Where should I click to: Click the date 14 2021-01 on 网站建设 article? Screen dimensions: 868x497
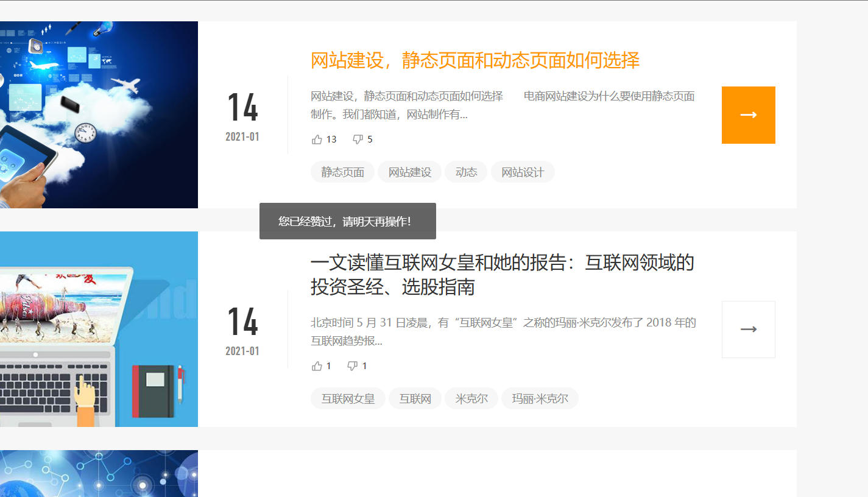pos(242,117)
